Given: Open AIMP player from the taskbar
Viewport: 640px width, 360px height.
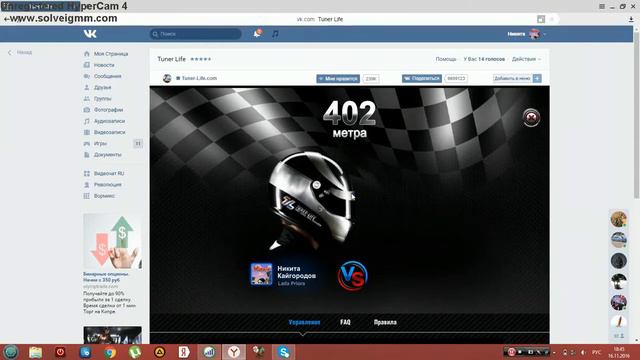Looking at the screenshot, I should click(160, 352).
